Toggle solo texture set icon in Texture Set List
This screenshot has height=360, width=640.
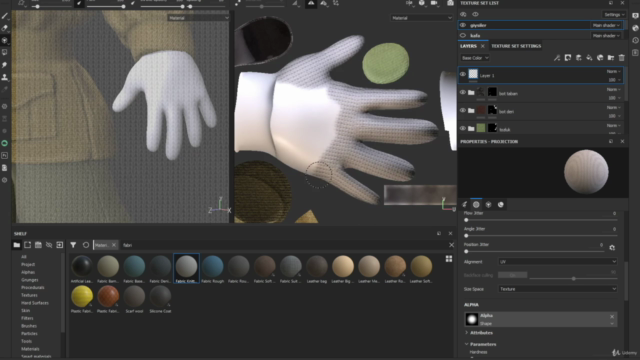[463, 14]
